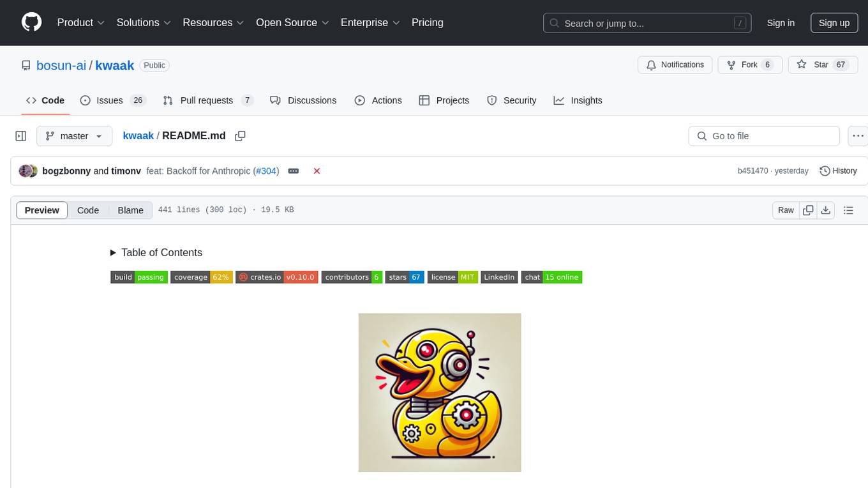View failed checks red X status
This screenshot has height=488, width=868.
tap(317, 171)
